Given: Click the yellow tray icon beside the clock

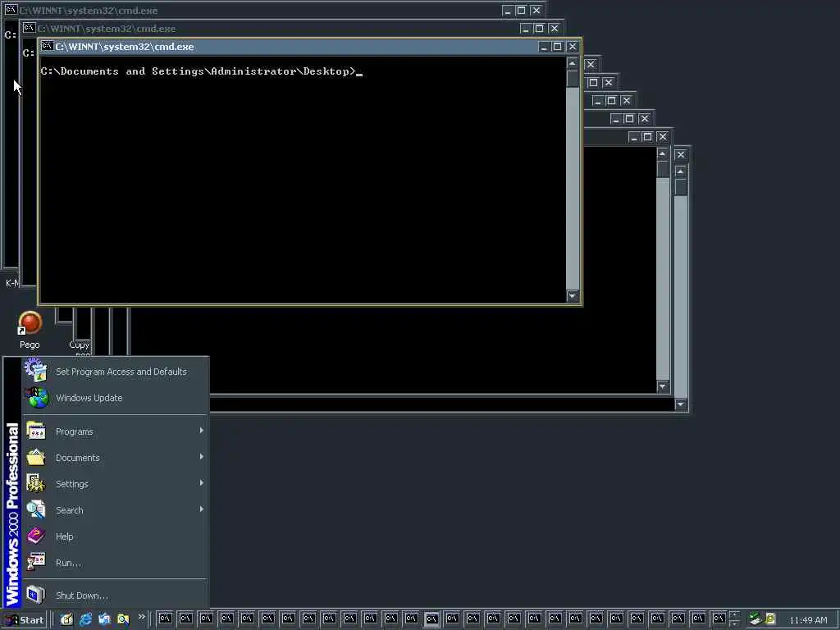Looking at the screenshot, I should click(x=769, y=619).
